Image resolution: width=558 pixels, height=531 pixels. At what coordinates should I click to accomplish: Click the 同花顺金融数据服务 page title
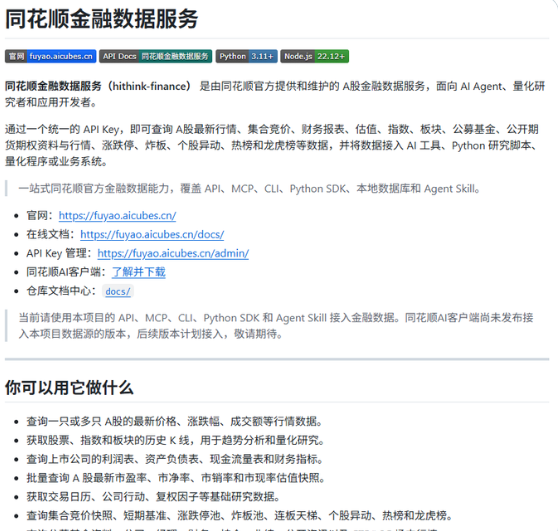[102, 19]
